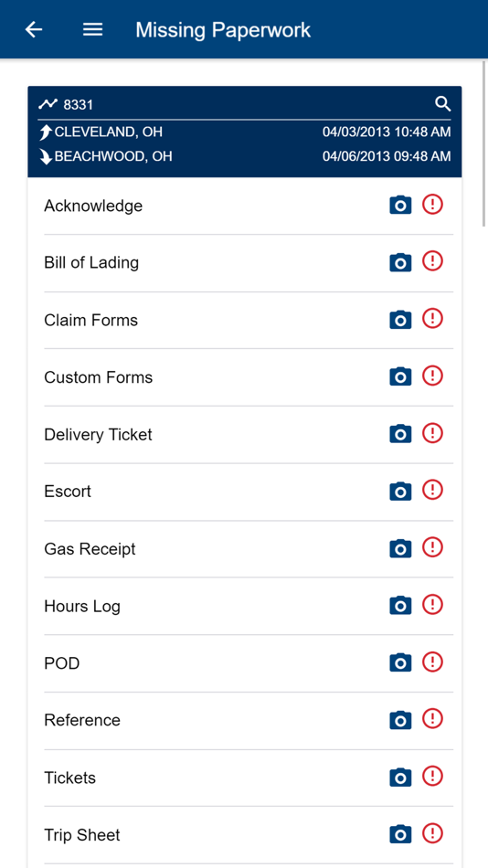Tap the Trip Sheet camera icon
Image resolution: width=488 pixels, height=868 pixels.
tap(400, 834)
